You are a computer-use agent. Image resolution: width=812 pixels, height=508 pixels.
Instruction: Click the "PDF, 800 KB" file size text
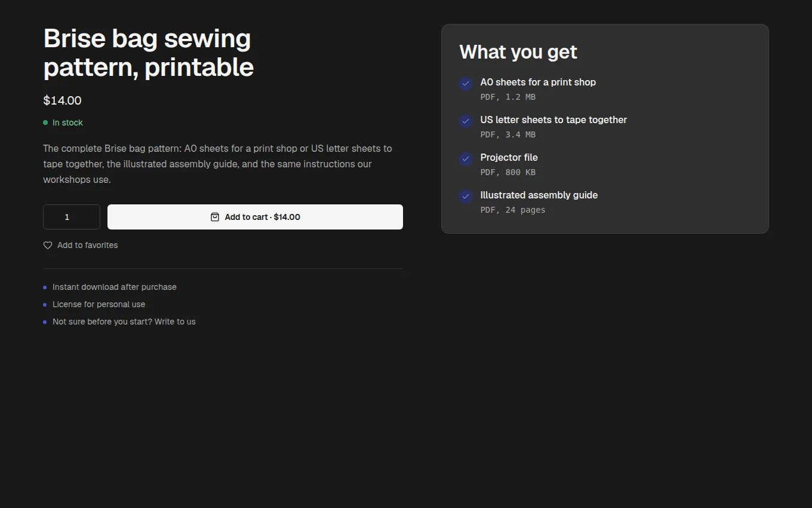(508, 172)
